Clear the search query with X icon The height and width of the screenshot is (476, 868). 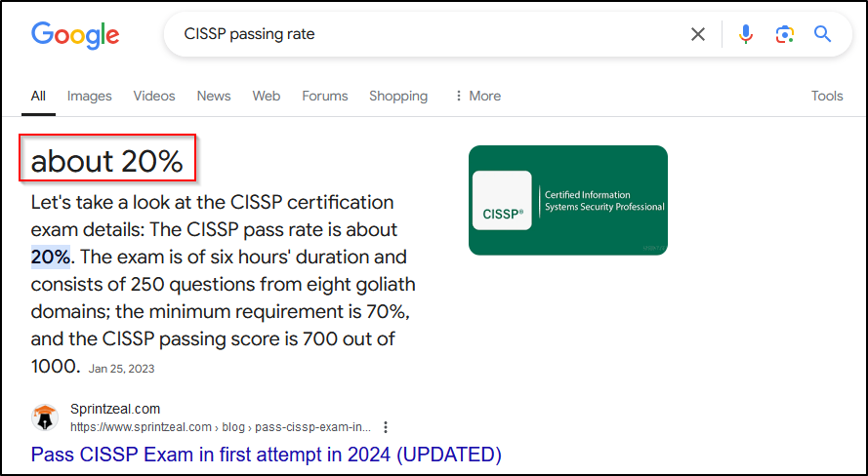click(x=698, y=35)
